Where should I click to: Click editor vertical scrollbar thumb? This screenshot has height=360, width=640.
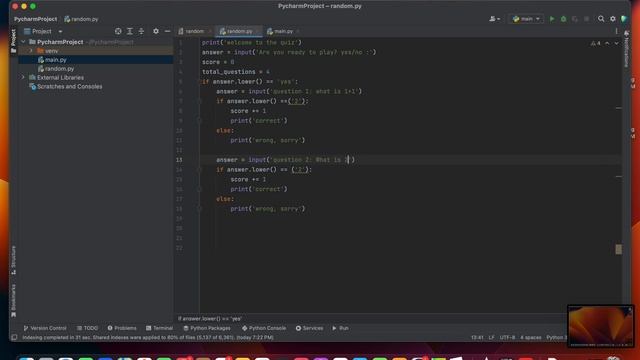click(x=618, y=249)
